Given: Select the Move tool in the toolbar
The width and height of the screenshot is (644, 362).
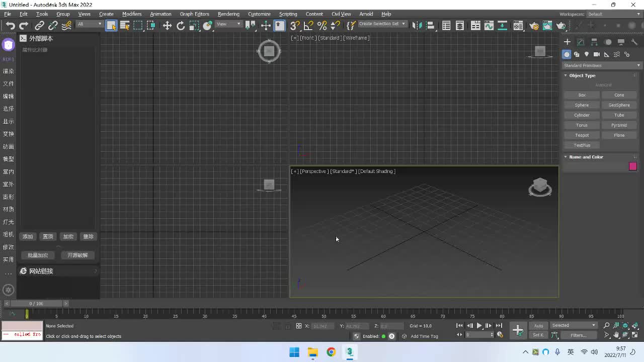Looking at the screenshot, I should (x=167, y=26).
